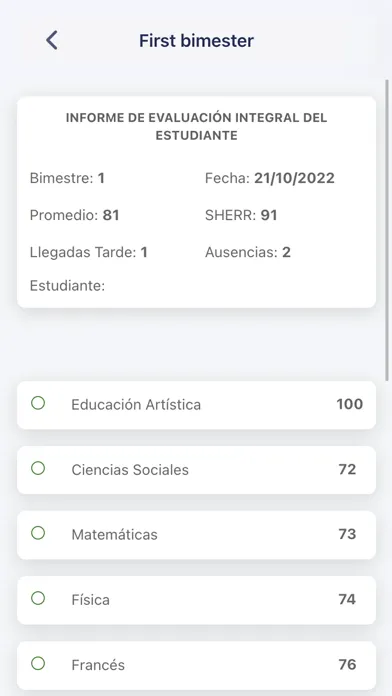This screenshot has width=392, height=696.
Task: Go back using the left arrow icon
Action: (x=51, y=40)
